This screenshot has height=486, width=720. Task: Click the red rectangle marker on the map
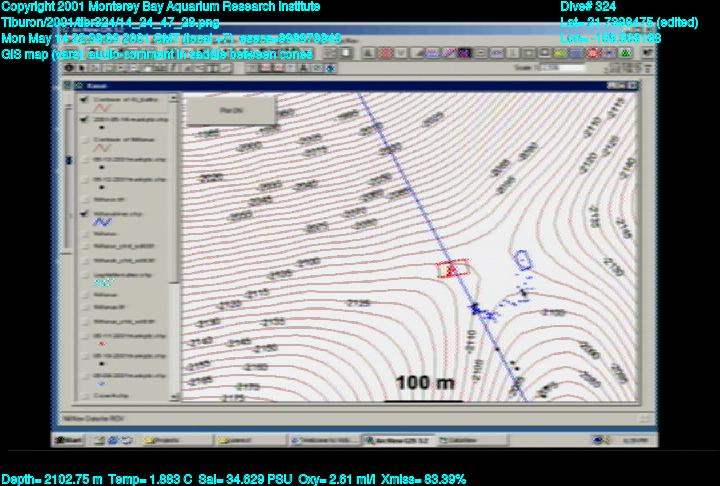coord(454,267)
